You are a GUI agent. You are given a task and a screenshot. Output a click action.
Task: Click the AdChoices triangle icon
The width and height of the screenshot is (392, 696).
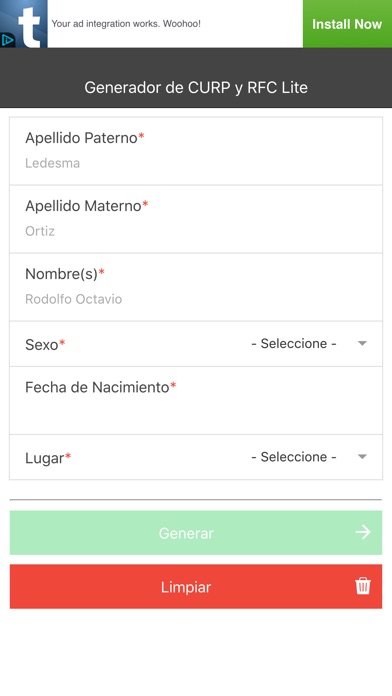[7, 41]
